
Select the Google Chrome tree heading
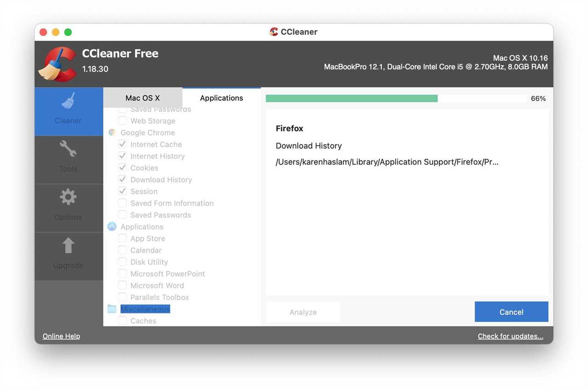(x=147, y=132)
